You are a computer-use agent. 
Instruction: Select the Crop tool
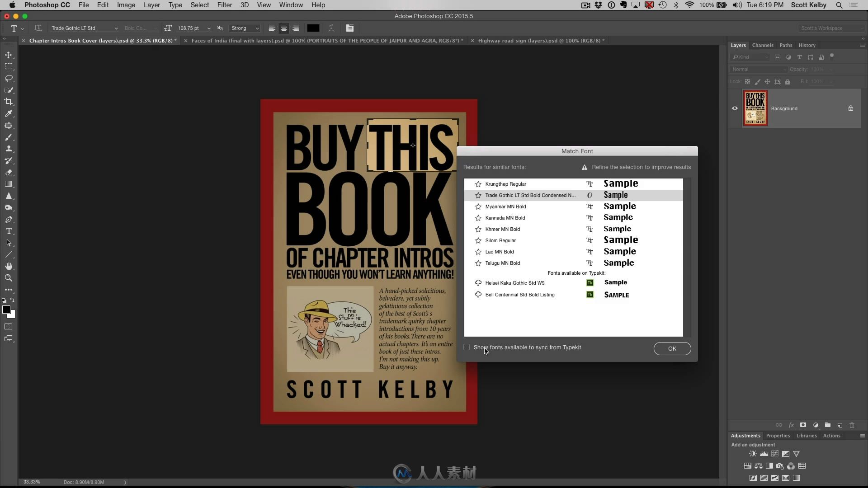click(9, 102)
